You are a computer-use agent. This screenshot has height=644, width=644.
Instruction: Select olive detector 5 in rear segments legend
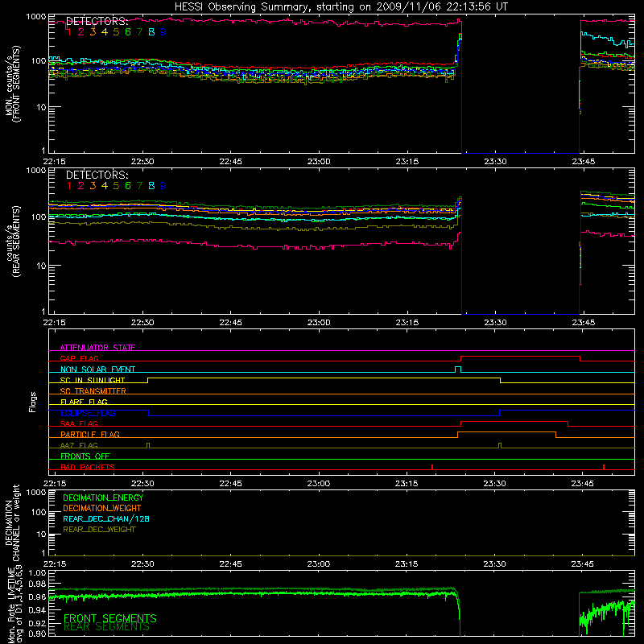pos(116,186)
